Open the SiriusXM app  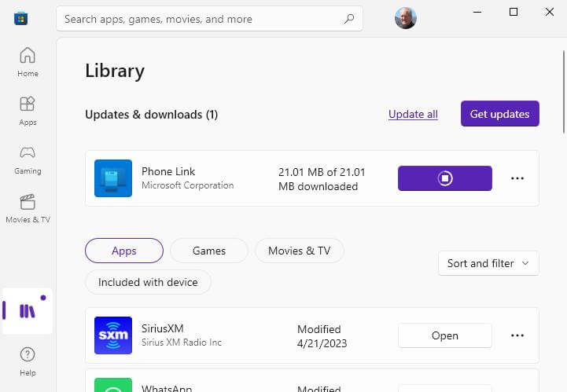click(x=445, y=335)
